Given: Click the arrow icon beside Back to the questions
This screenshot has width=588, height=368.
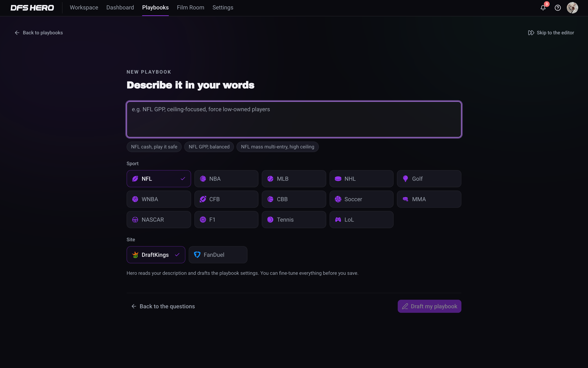Looking at the screenshot, I should tap(134, 306).
